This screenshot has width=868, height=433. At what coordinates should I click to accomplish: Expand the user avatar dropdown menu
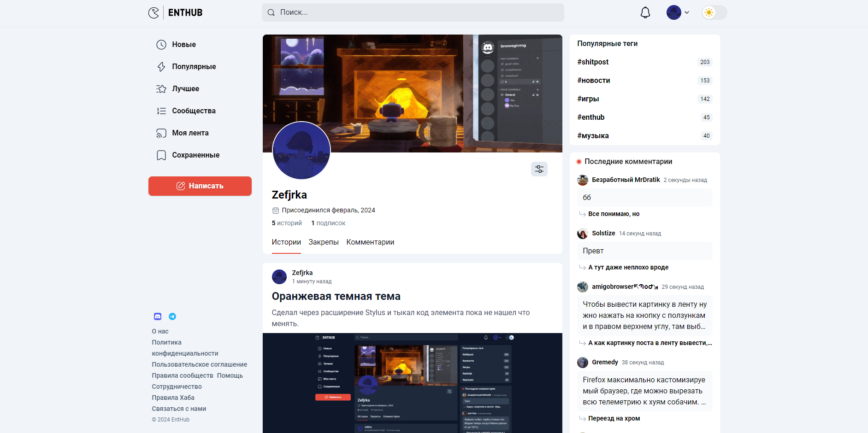coord(678,12)
